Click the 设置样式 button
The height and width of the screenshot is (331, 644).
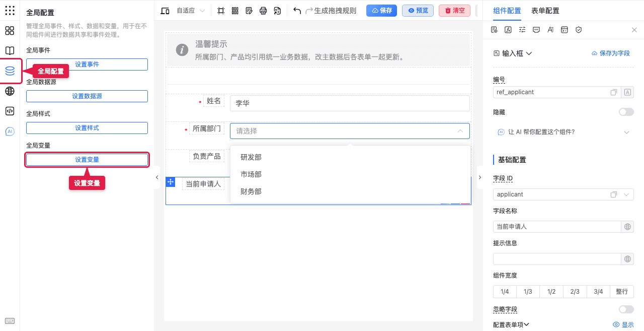(87, 128)
